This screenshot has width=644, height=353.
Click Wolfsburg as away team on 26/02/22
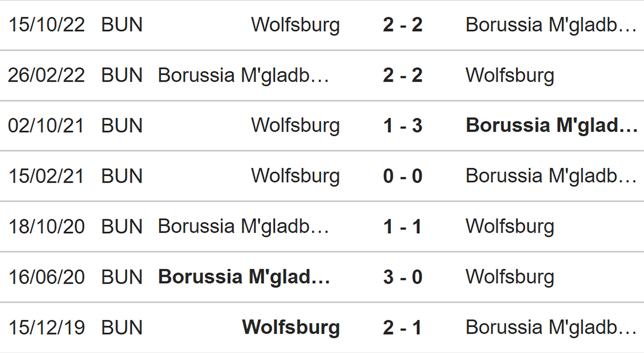coord(510,75)
